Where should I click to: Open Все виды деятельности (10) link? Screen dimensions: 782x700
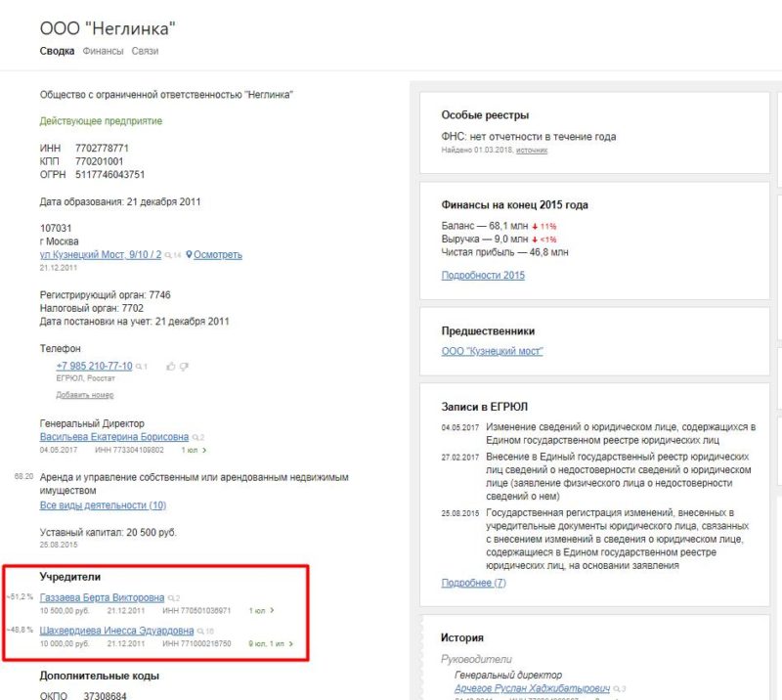point(103,505)
